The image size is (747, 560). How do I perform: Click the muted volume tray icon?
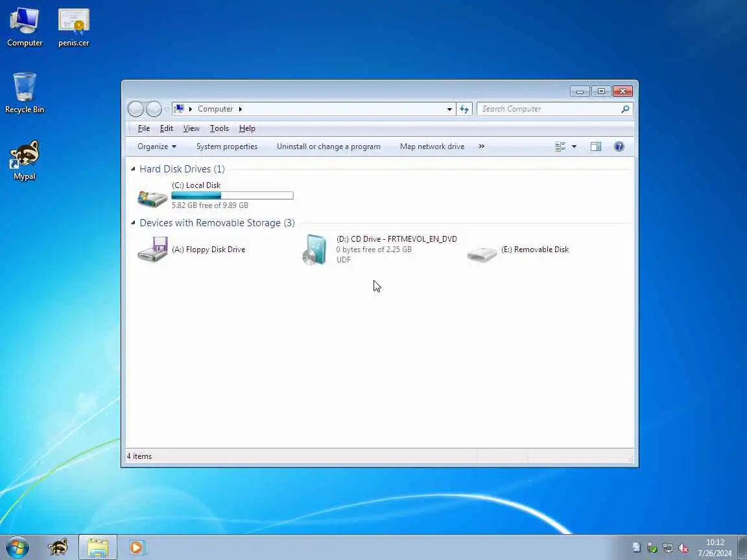[683, 548]
